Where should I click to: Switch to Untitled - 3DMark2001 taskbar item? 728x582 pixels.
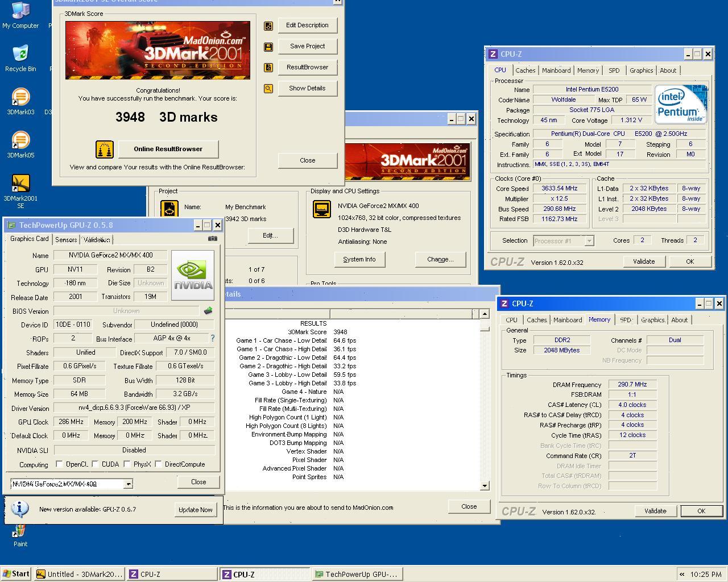point(80,574)
